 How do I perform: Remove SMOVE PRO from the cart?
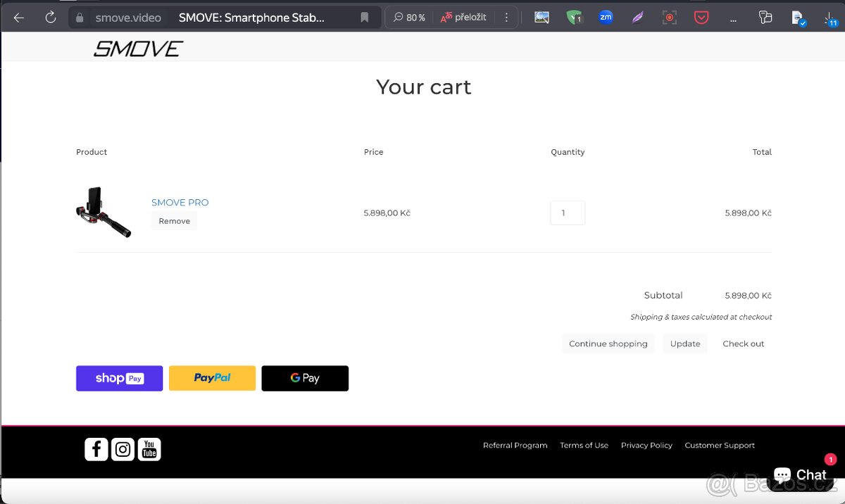[x=174, y=221]
